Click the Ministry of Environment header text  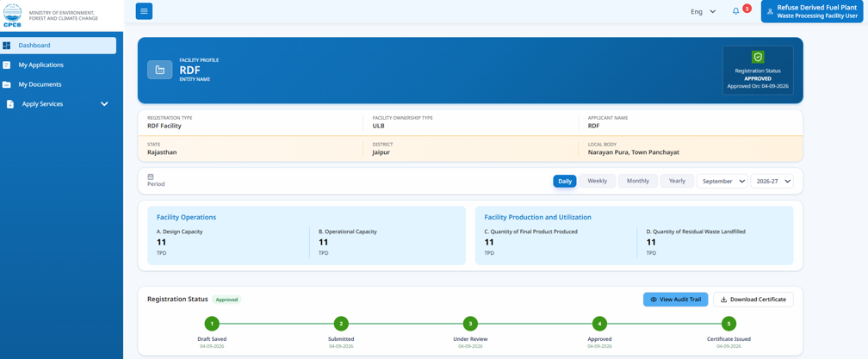coord(64,15)
